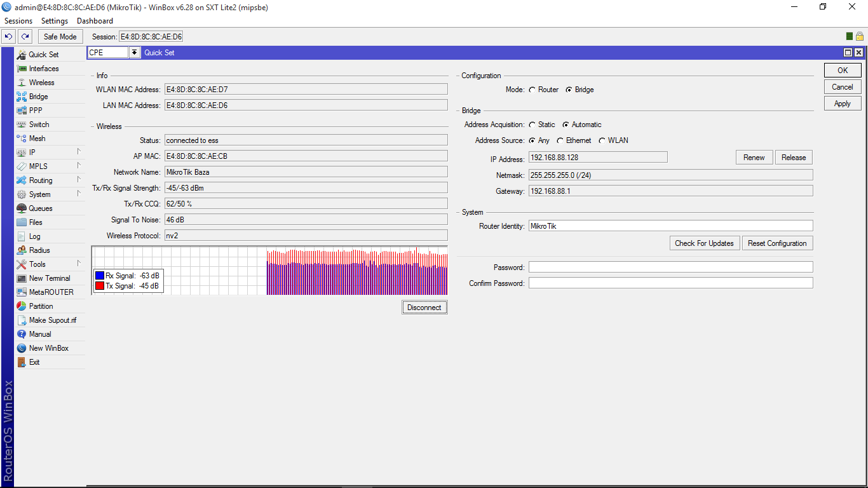Open the Queues sidebar icon

pos(22,208)
